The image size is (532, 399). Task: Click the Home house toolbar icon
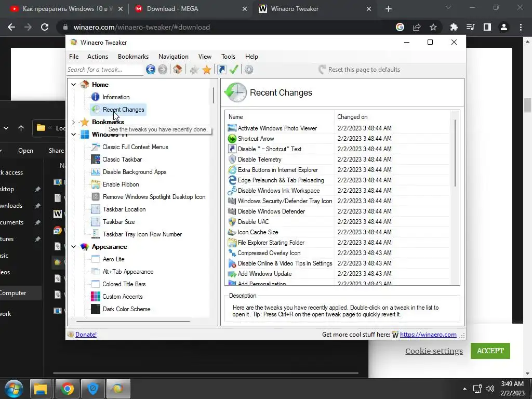[x=177, y=70]
